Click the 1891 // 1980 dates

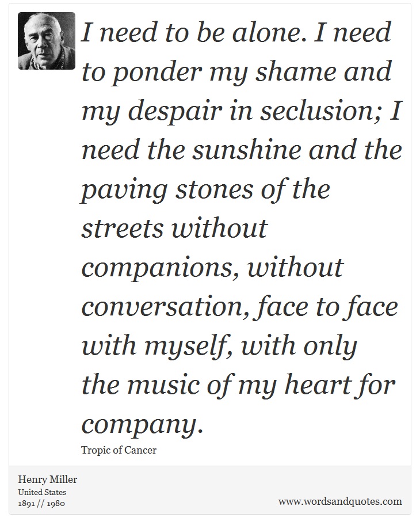pos(41,504)
